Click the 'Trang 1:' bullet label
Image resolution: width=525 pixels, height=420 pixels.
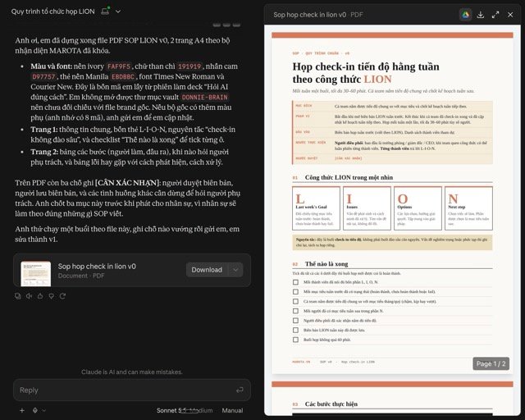[x=44, y=130]
